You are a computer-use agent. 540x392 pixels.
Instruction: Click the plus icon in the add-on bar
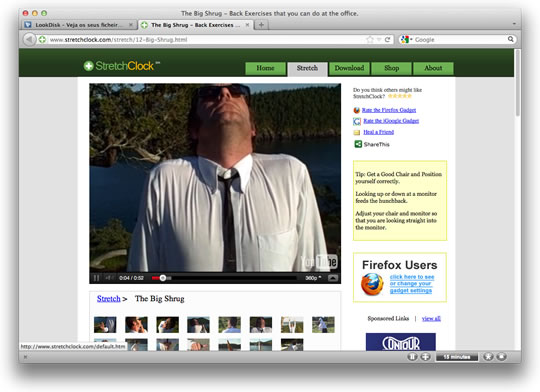tap(425, 357)
